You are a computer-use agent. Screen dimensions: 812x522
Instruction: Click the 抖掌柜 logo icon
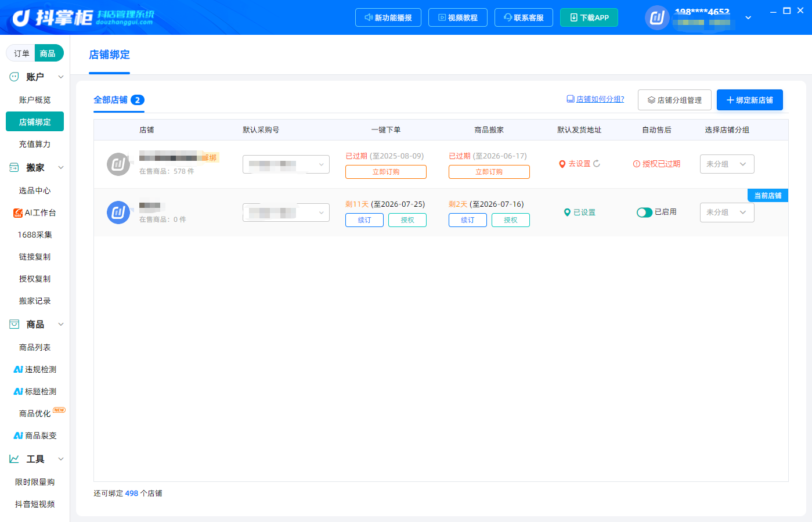click(21, 18)
